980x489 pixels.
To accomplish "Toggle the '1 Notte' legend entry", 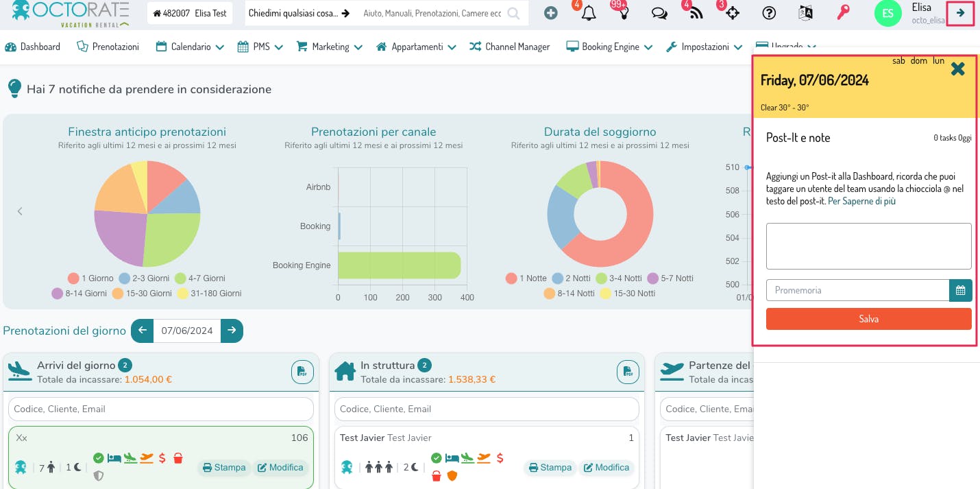I will pyautogui.click(x=526, y=278).
